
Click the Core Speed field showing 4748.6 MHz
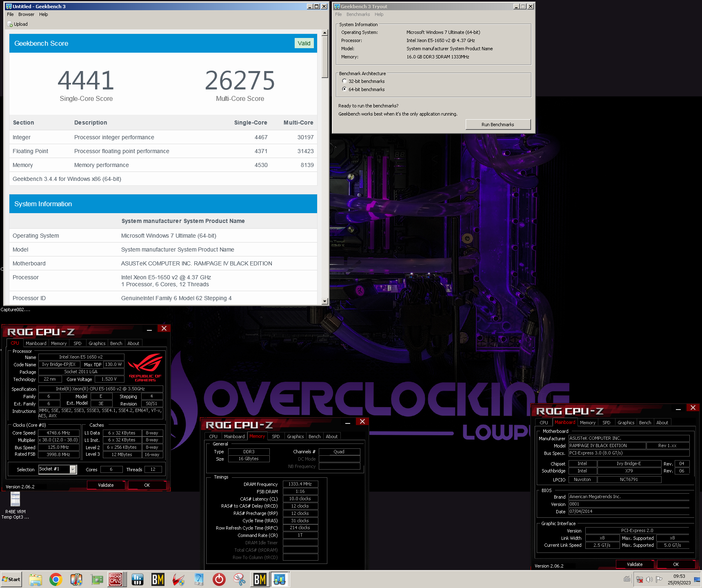point(58,433)
